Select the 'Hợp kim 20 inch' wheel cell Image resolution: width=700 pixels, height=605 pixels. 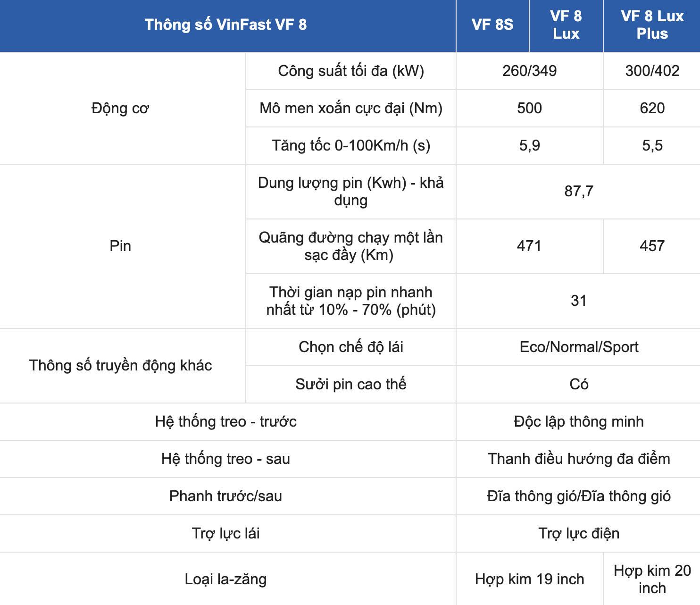point(652,579)
